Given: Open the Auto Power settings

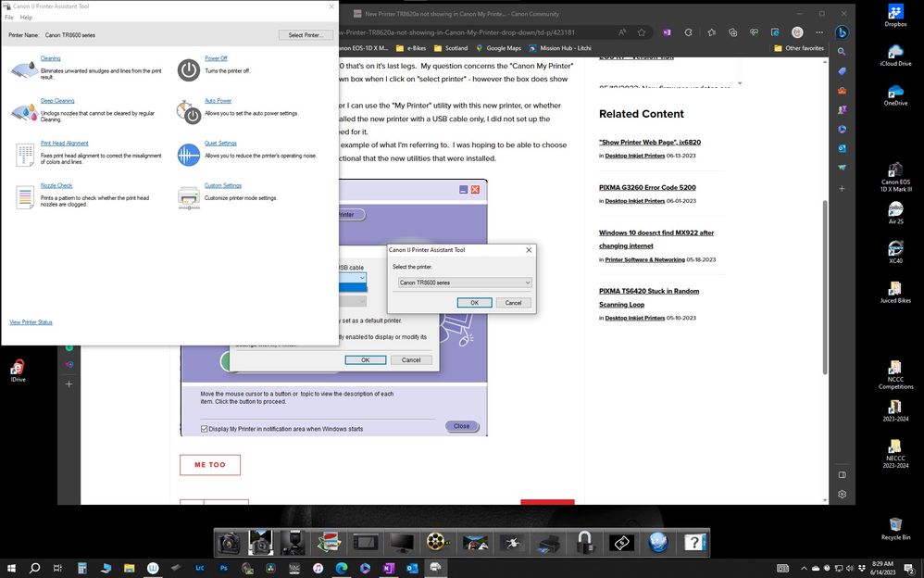Looking at the screenshot, I should point(219,100).
